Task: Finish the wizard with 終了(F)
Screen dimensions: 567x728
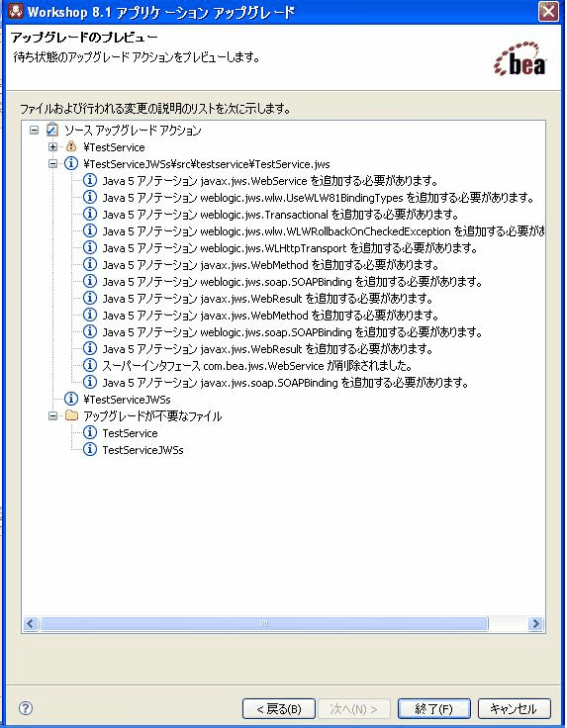Action: (x=434, y=708)
